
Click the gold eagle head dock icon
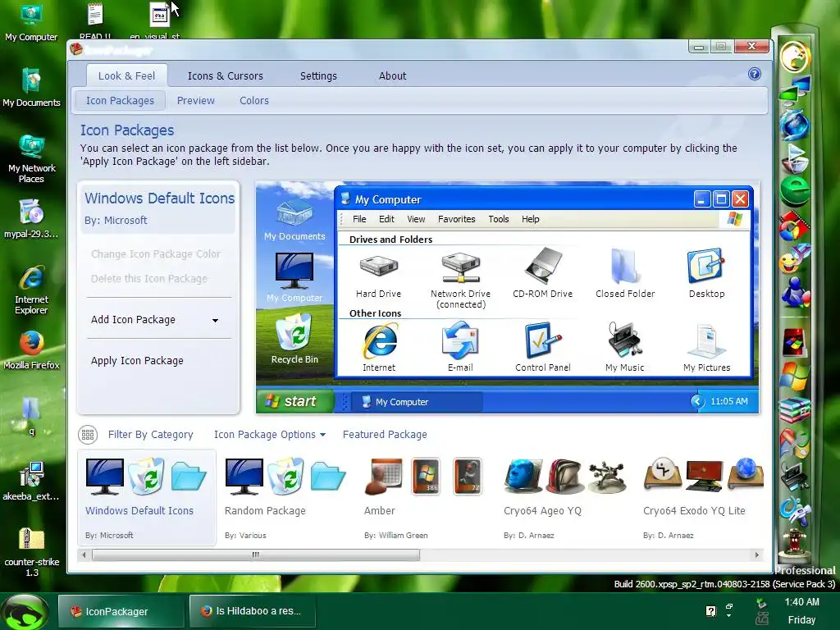coord(795,57)
